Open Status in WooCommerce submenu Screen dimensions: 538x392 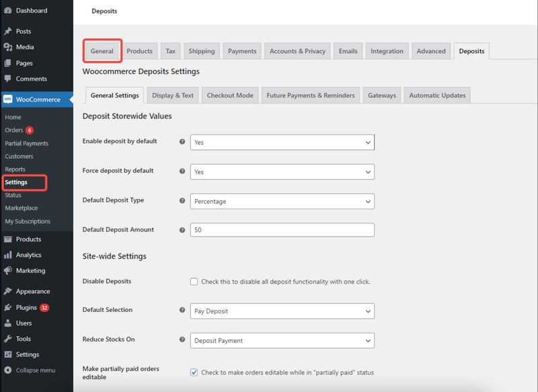pos(13,195)
